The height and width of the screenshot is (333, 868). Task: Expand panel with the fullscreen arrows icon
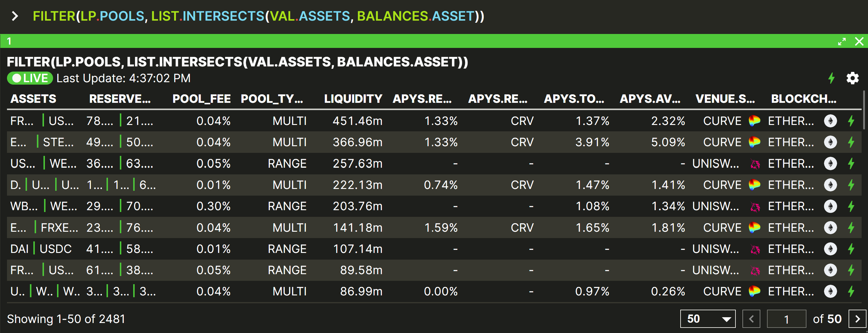842,42
